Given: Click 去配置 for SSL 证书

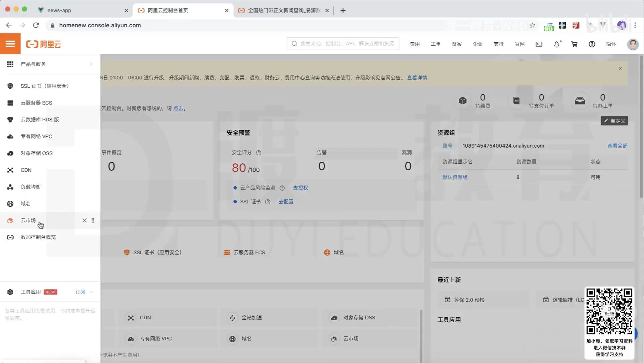Looking at the screenshot, I should coord(286,202).
